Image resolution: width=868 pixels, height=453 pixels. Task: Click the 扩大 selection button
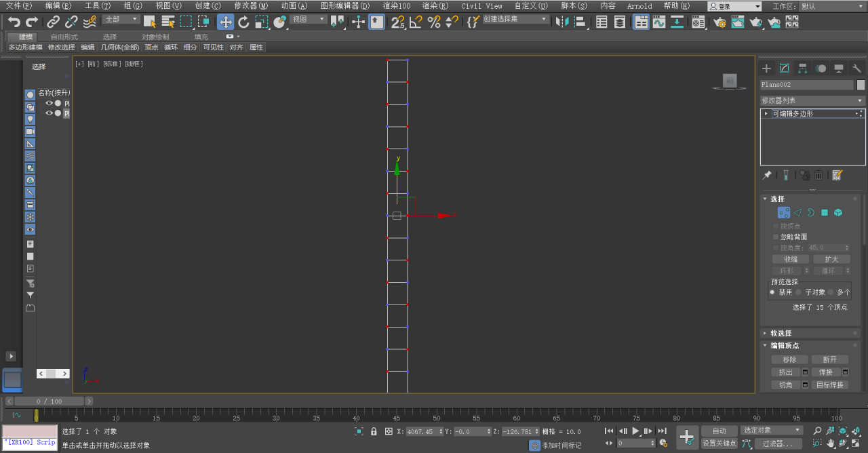831,259
